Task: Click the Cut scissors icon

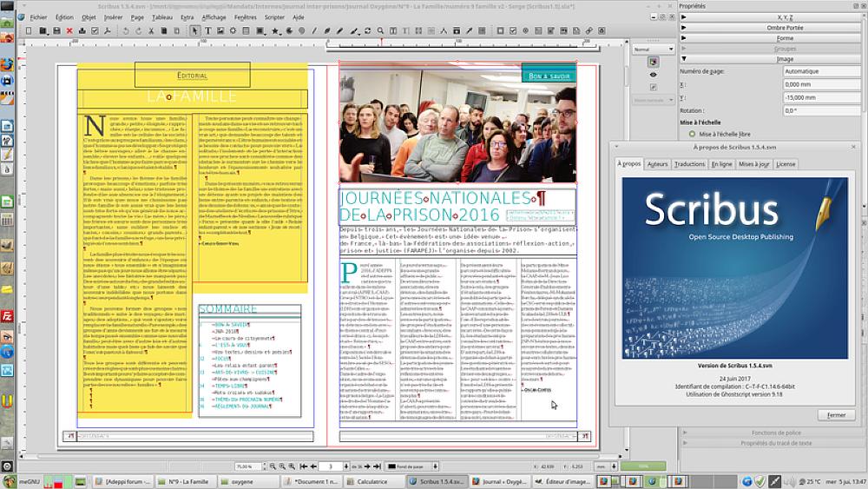Action: pos(151,31)
